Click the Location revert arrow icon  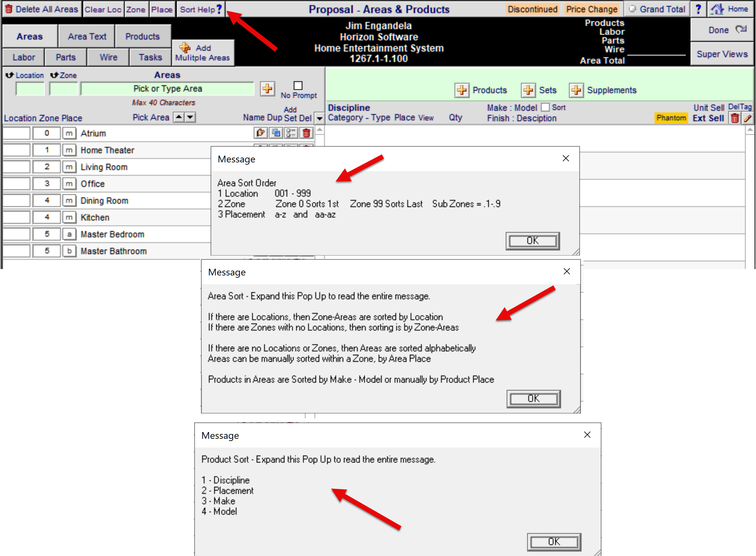[x=9, y=75]
